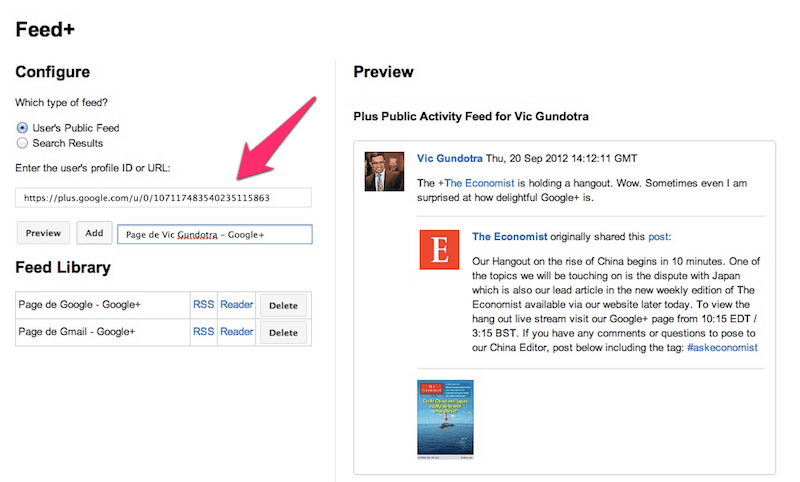The height and width of the screenshot is (482, 800).
Task: Click the Add button
Action: [94, 233]
